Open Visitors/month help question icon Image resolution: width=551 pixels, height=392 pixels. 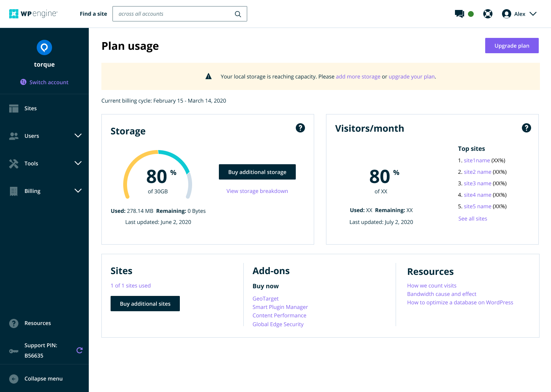(527, 128)
